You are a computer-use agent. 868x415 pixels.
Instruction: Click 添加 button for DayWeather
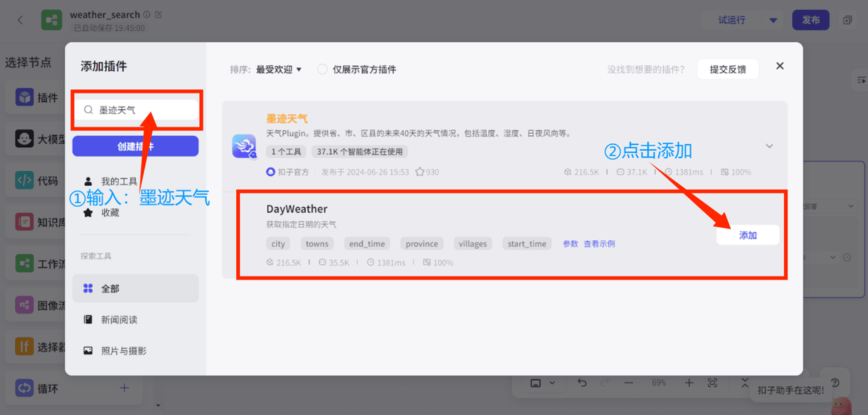(748, 235)
